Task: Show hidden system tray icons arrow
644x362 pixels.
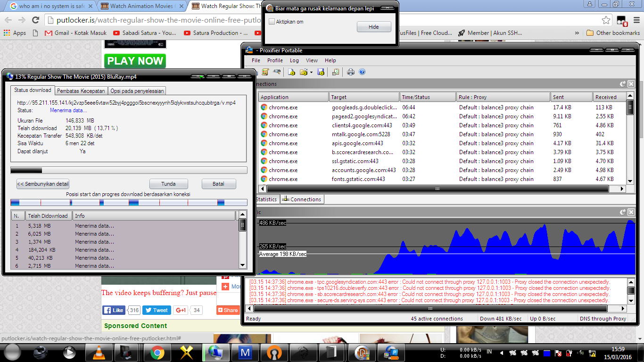Action: 501,353
